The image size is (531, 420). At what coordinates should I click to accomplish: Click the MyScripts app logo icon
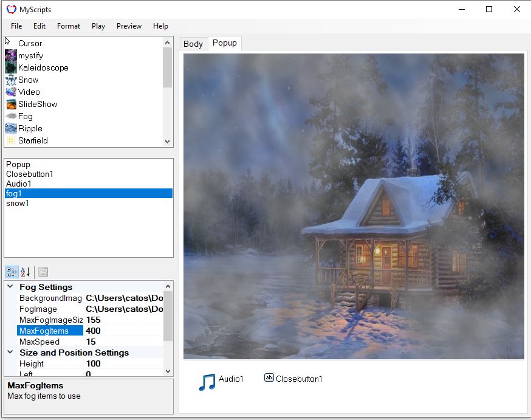(x=11, y=9)
